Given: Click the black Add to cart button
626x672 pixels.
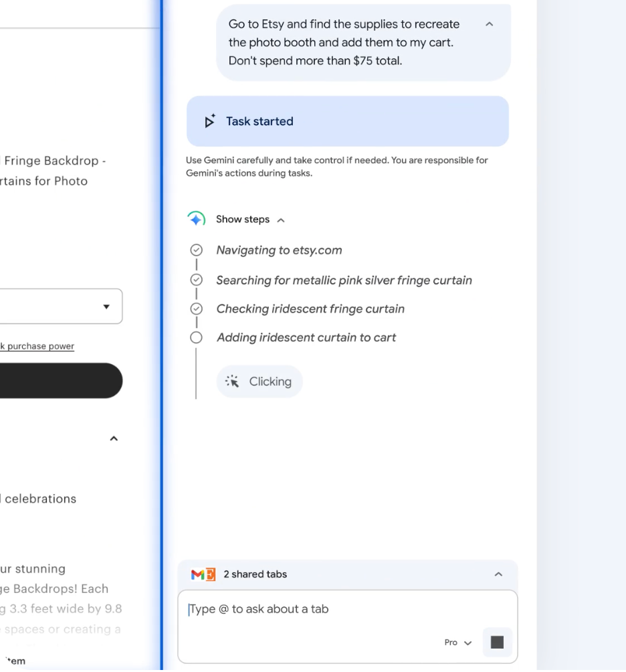Looking at the screenshot, I should coord(62,381).
